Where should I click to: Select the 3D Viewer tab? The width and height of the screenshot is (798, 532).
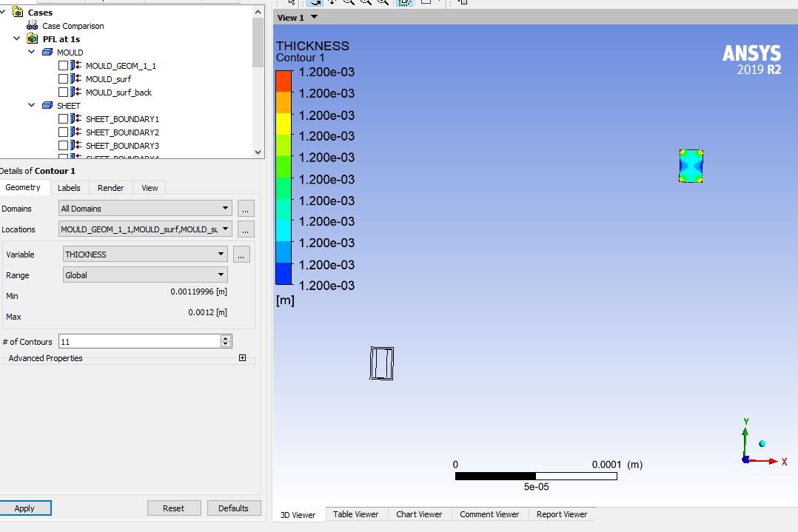tap(298, 515)
